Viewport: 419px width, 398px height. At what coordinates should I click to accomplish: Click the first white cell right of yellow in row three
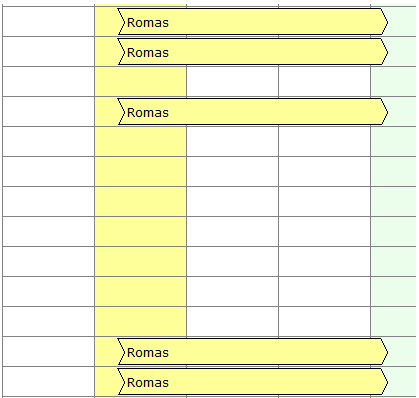tap(232, 82)
